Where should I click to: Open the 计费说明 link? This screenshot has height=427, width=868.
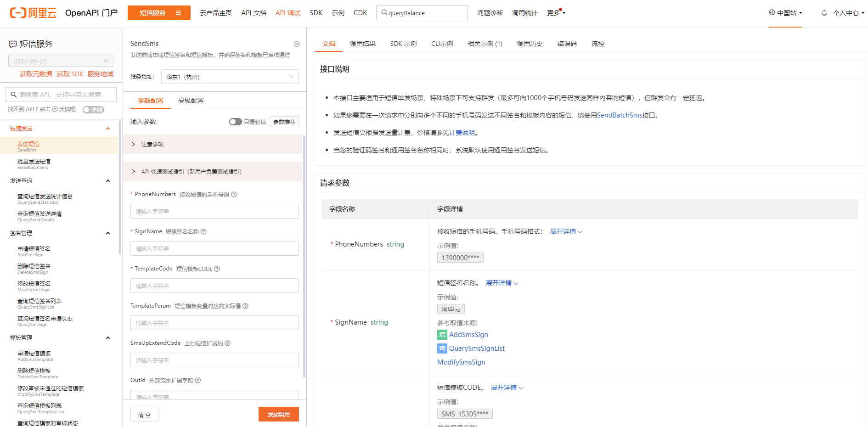pyautogui.click(x=462, y=133)
